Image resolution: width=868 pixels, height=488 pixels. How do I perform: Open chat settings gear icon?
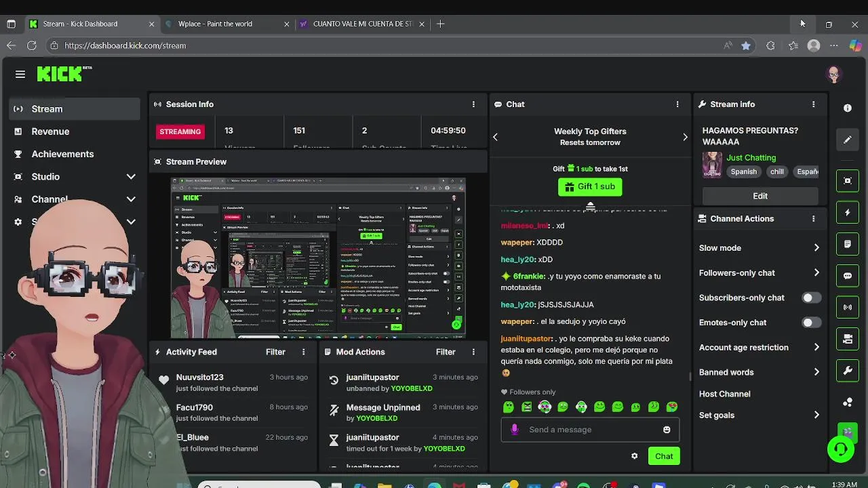(x=634, y=456)
